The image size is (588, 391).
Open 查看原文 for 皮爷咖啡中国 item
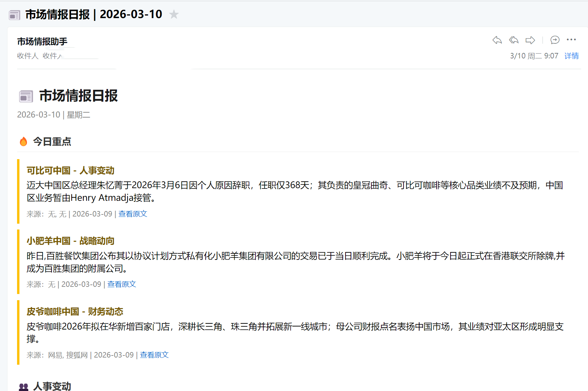click(154, 355)
